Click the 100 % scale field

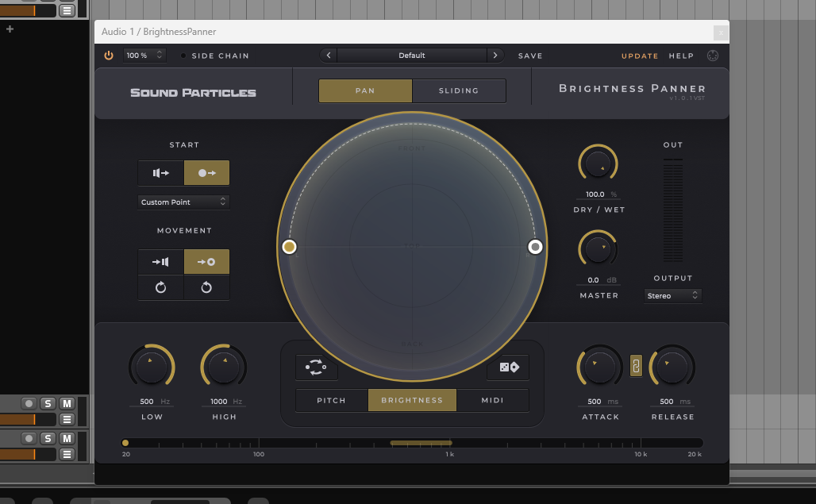pyautogui.click(x=144, y=55)
